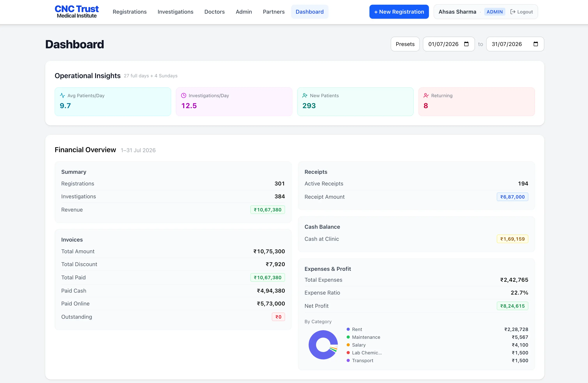
Task: Click the Expense Ratio 22.7% value
Action: point(519,293)
